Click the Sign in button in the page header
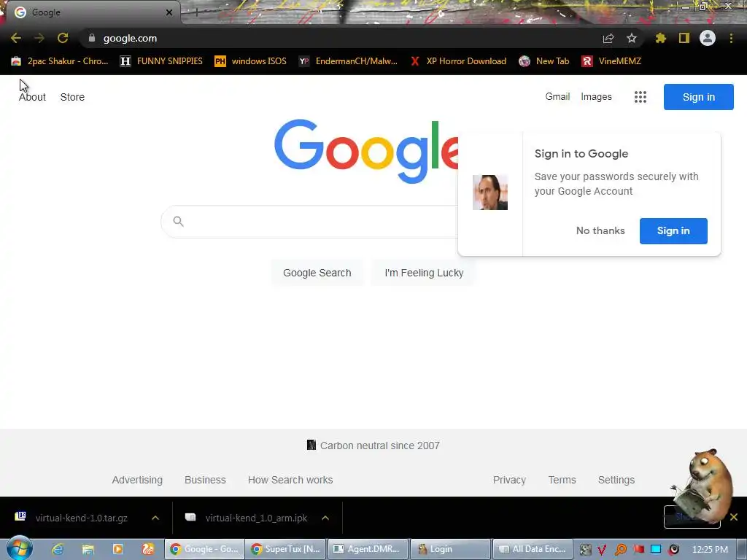The width and height of the screenshot is (747, 560). (698, 97)
